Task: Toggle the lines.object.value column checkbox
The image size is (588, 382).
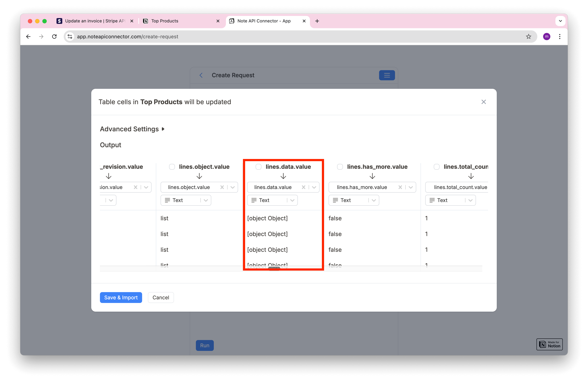Action: click(171, 167)
